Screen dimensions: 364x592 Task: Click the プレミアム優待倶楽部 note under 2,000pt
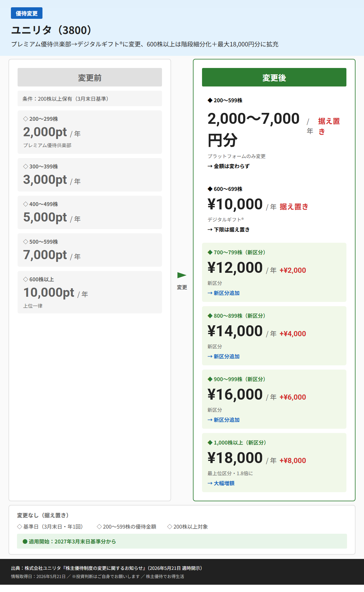tap(47, 145)
